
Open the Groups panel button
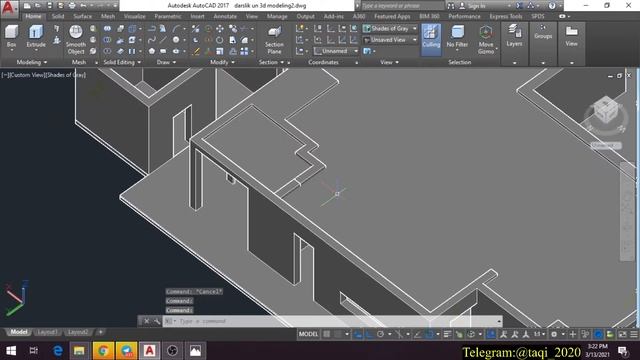tap(543, 32)
